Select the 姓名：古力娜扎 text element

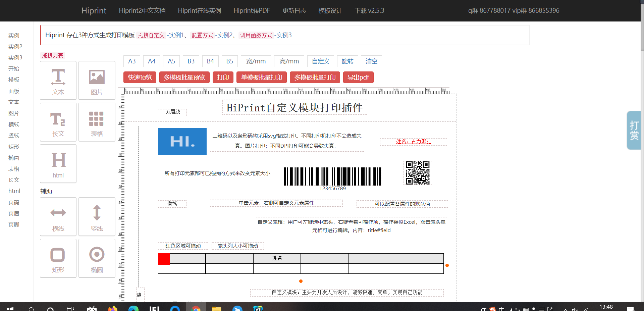pos(414,142)
